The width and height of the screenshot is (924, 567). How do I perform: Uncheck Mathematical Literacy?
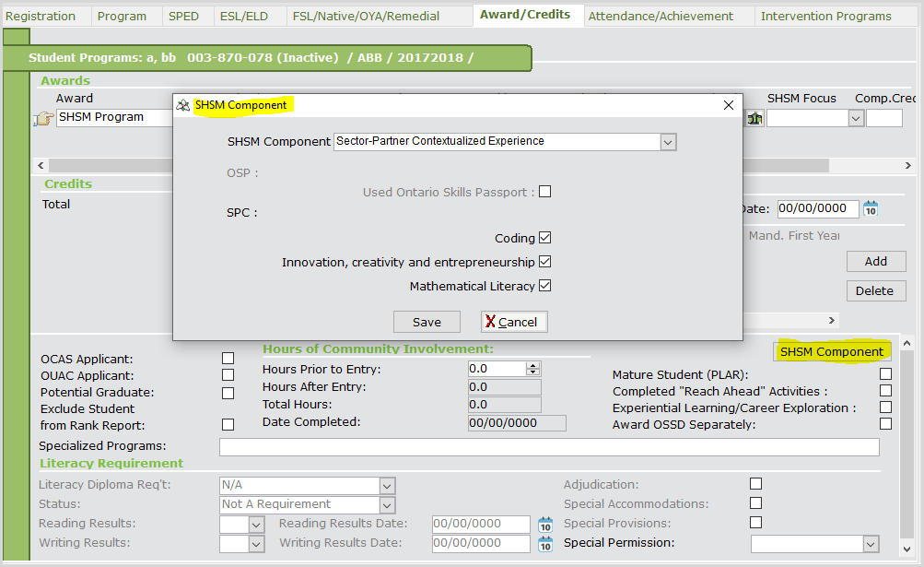pos(545,287)
